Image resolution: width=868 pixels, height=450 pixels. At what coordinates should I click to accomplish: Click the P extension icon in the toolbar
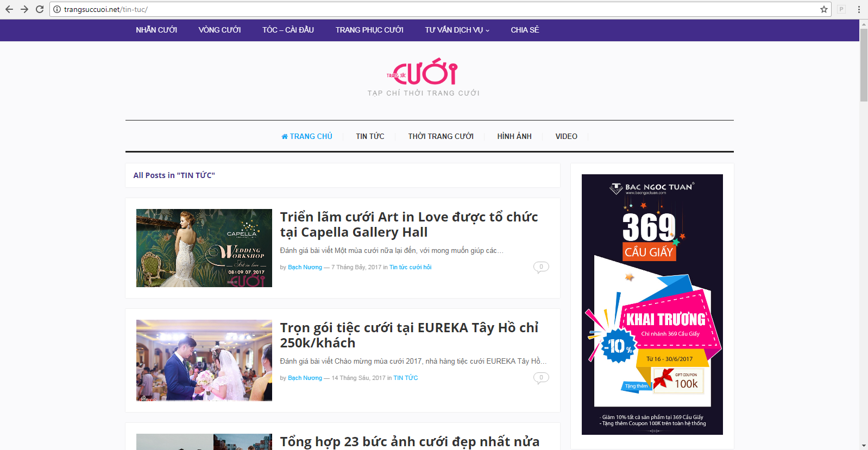tap(841, 9)
